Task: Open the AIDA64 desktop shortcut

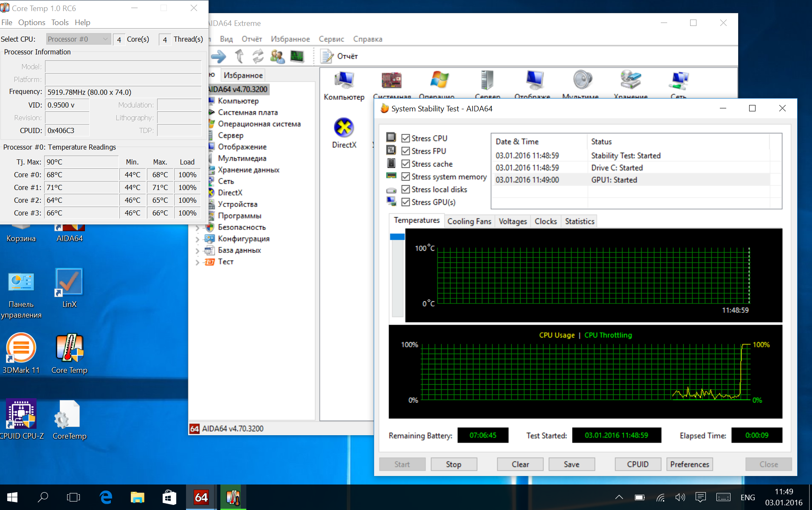Action: pyautogui.click(x=69, y=234)
